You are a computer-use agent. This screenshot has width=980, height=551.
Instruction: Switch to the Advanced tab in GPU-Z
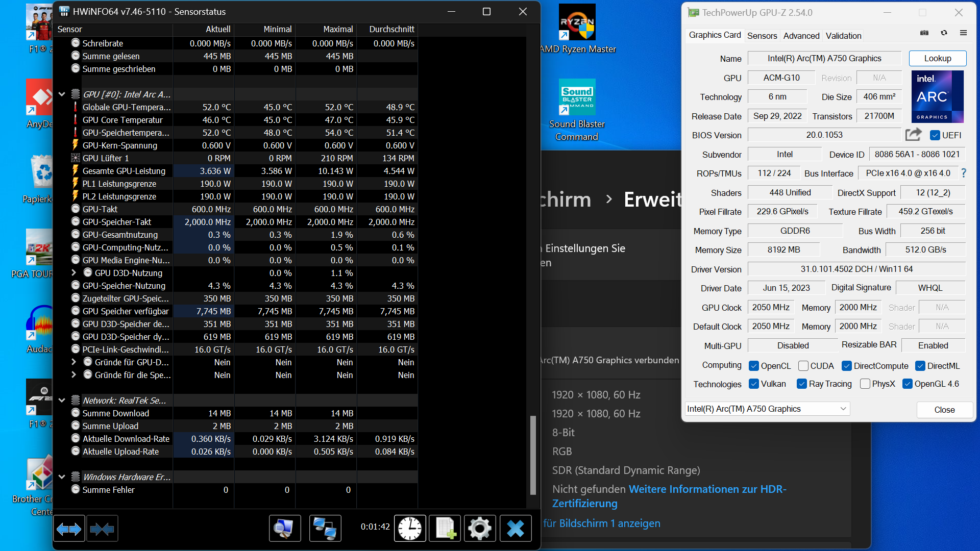point(801,36)
